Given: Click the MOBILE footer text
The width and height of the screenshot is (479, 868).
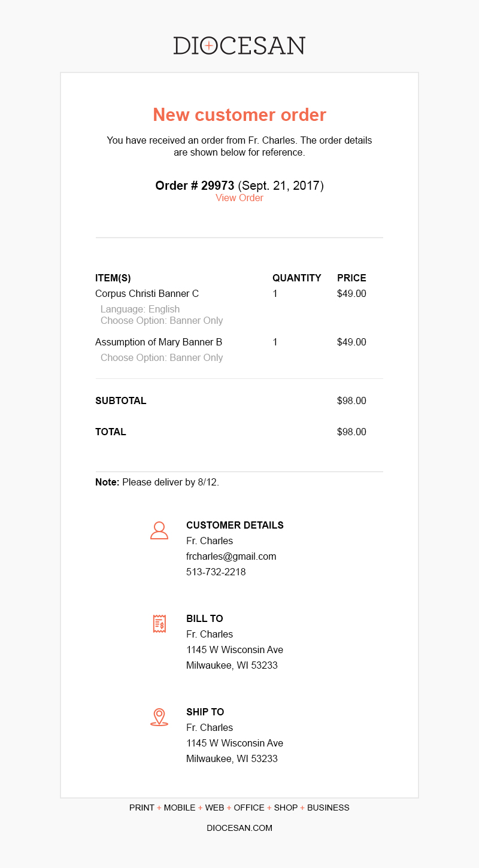Looking at the screenshot, I should [x=180, y=808].
